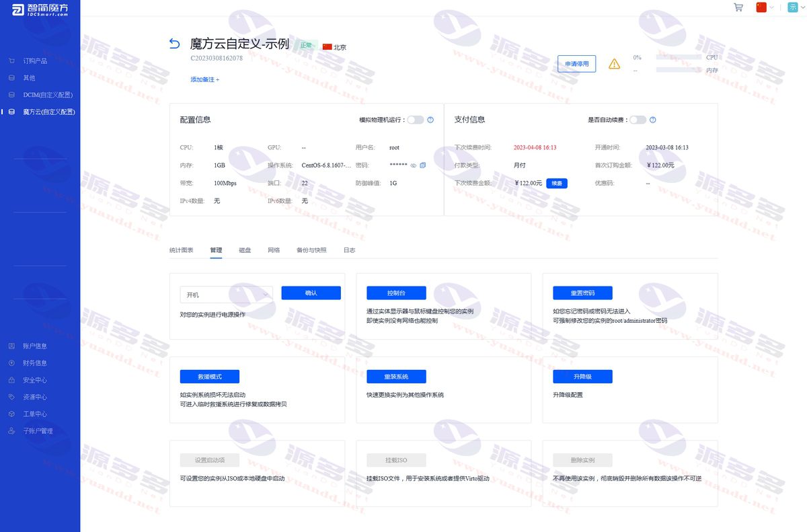Open the 控制台 console button
807x532 pixels.
coord(396,293)
